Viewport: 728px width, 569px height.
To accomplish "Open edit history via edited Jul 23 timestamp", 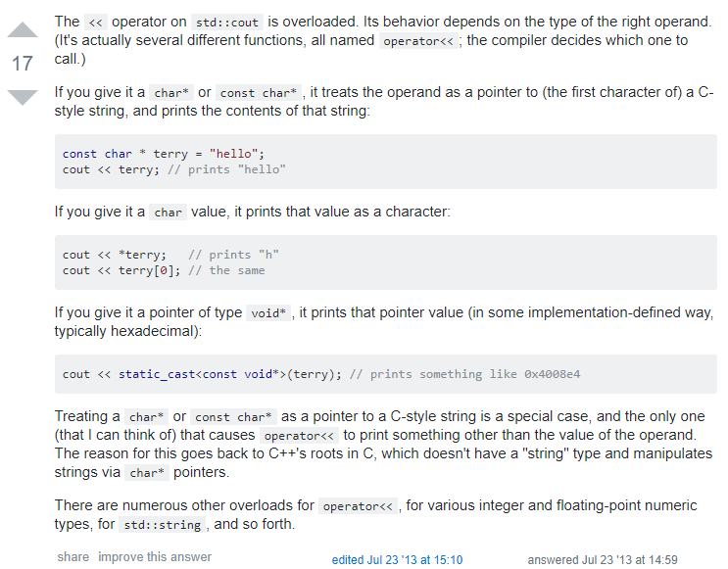I will point(397,559).
